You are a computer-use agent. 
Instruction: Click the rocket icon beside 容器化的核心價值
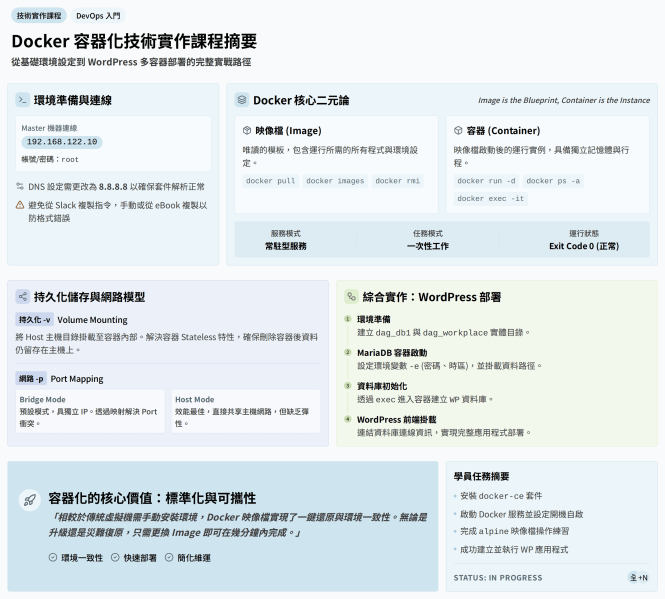(x=30, y=500)
